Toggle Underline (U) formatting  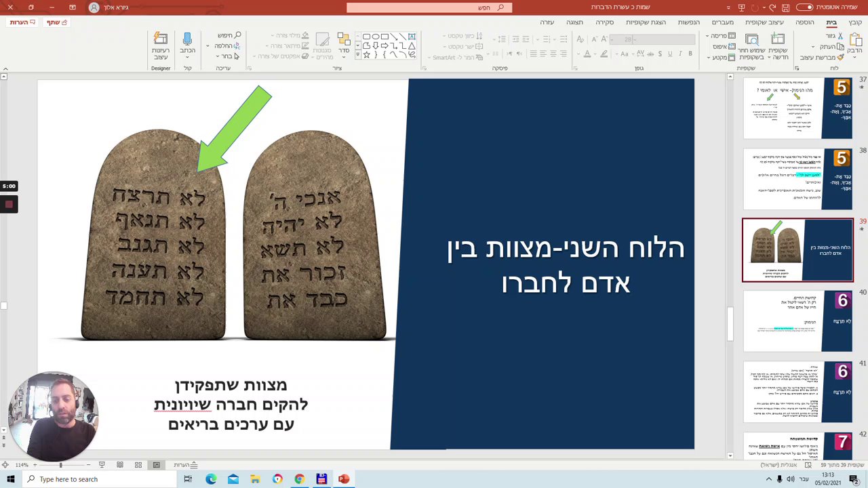click(x=670, y=54)
